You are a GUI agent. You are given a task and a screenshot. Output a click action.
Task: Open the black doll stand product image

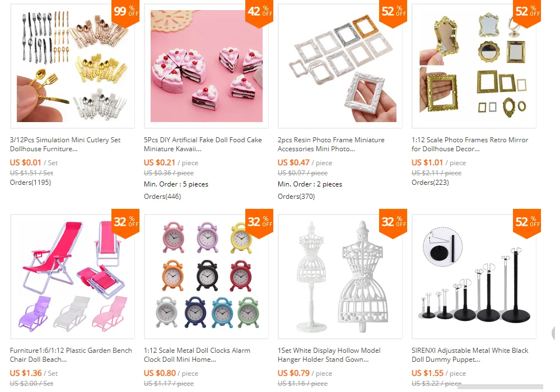point(474,277)
